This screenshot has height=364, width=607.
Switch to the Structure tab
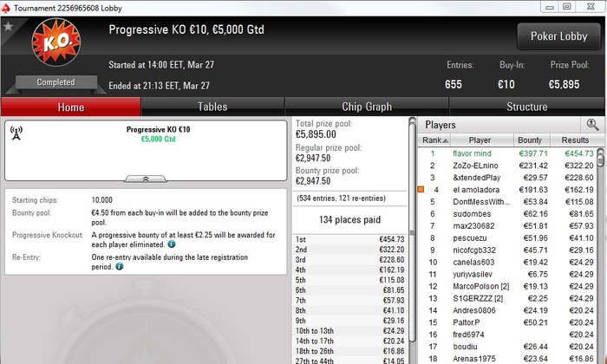pos(527,107)
